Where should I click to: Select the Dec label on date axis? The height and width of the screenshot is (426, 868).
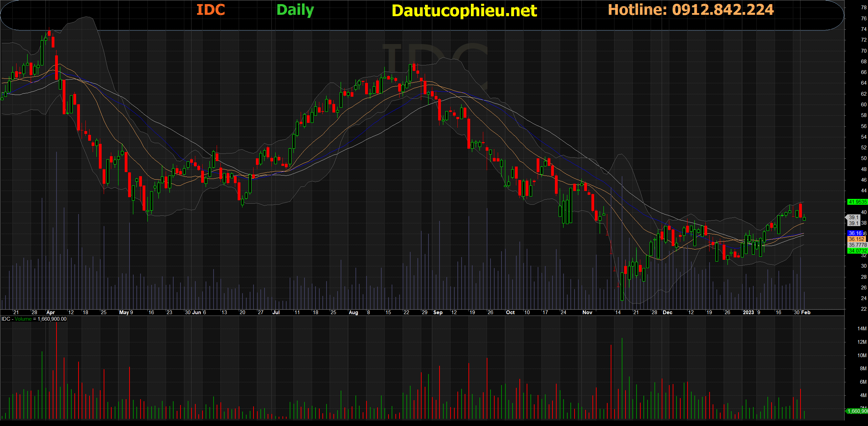coord(668,312)
